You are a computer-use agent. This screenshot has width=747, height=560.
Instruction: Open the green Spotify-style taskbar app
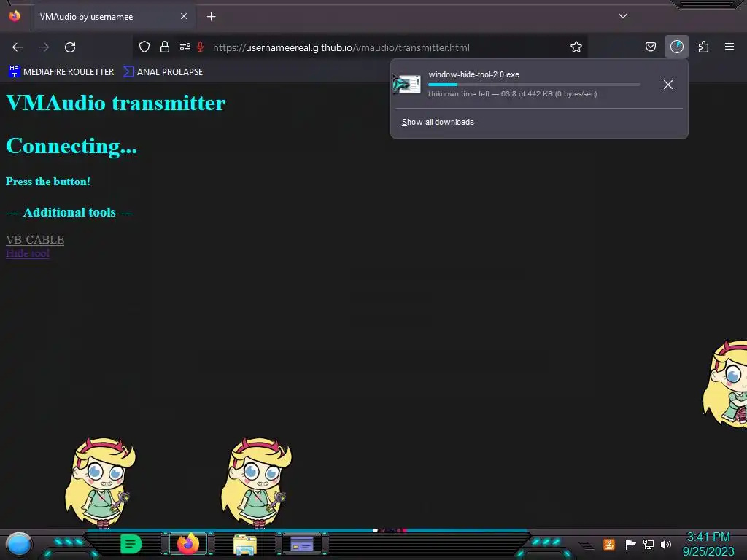[x=131, y=544]
